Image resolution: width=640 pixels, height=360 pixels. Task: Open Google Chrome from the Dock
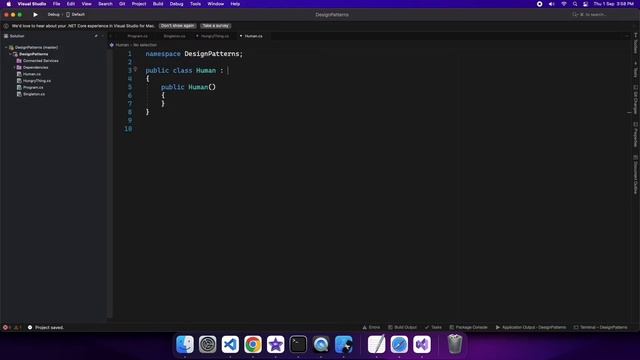[x=253, y=344]
